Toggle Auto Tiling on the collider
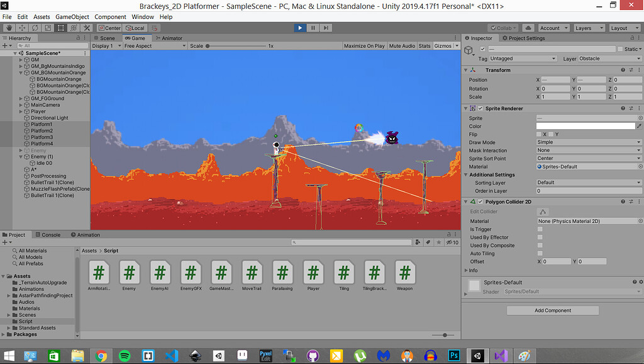Screen dimensions: 644x364 point(540,253)
